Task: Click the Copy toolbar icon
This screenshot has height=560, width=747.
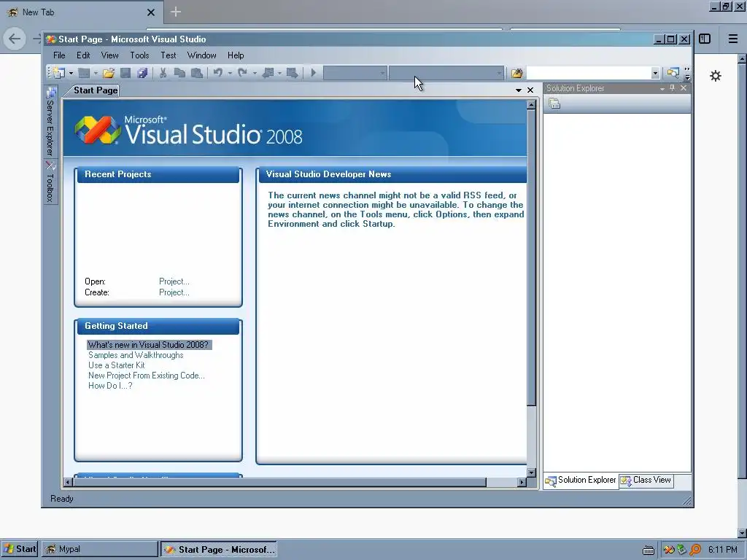Action: pyautogui.click(x=179, y=73)
